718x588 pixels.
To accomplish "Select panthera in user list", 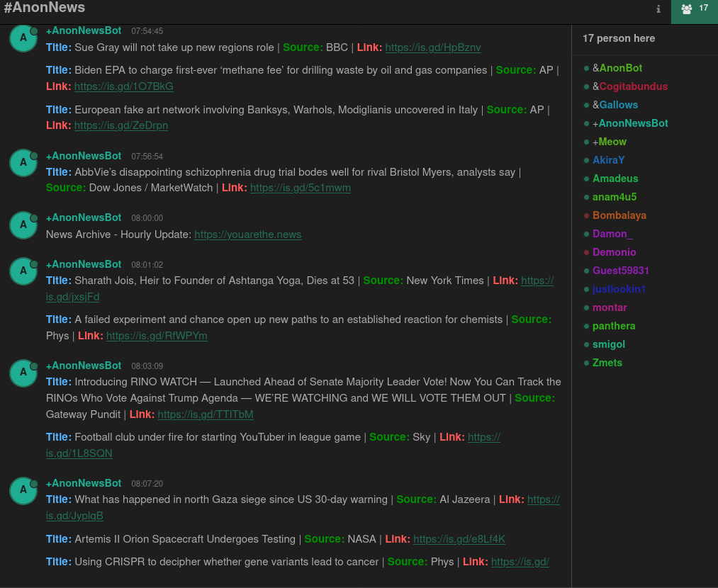I will 614,326.
